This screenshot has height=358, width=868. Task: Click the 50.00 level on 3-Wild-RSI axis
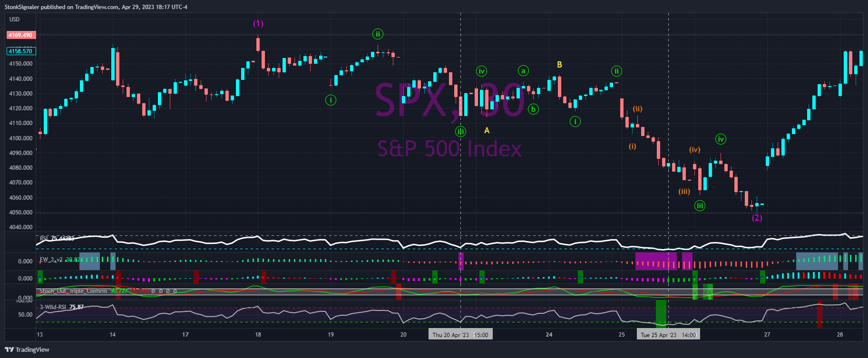click(x=25, y=315)
